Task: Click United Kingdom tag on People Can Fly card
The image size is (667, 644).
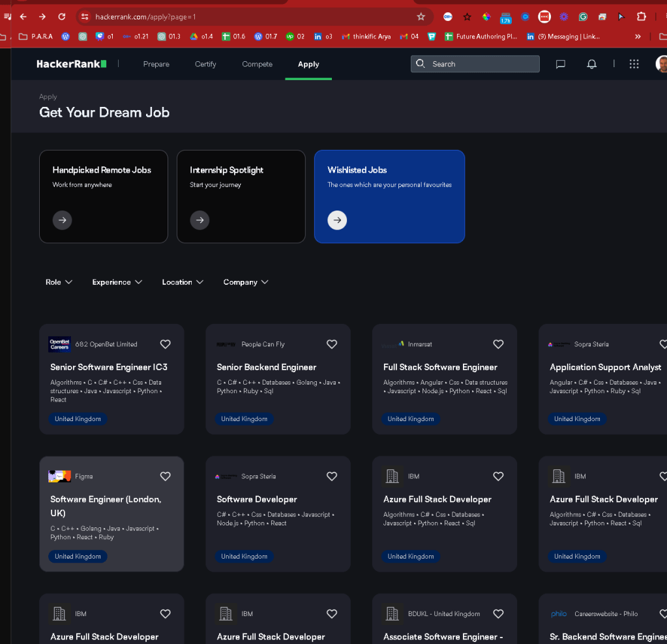Action: point(244,419)
